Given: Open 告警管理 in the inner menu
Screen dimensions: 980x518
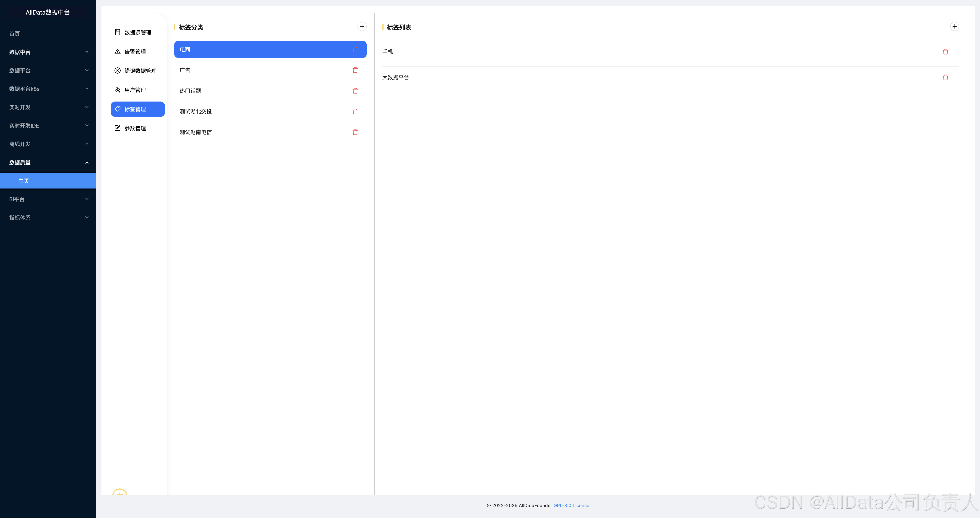Looking at the screenshot, I should point(135,52).
